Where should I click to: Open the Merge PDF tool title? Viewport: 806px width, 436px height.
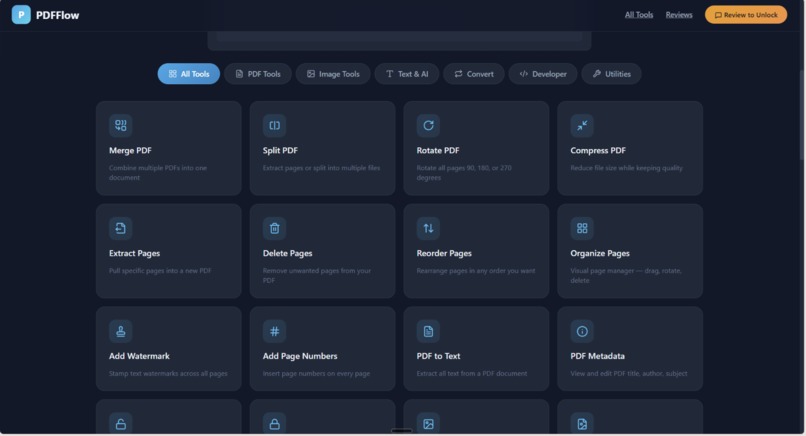(x=130, y=151)
